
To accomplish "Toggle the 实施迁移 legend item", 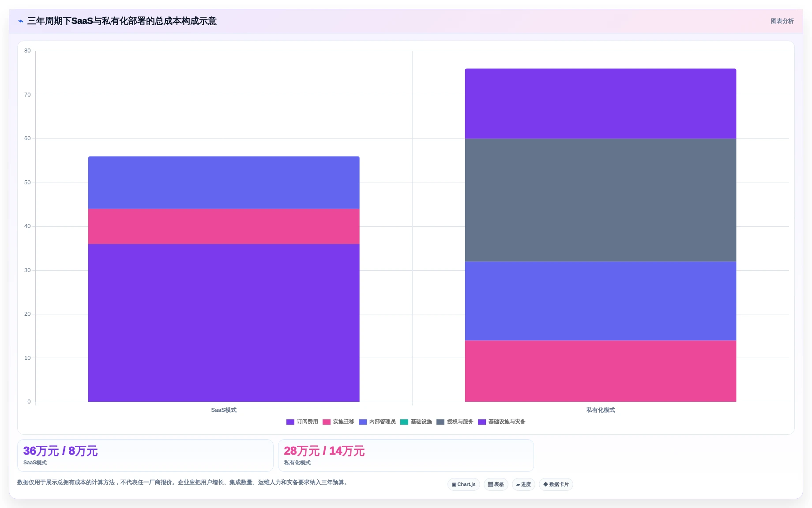I will (x=338, y=422).
